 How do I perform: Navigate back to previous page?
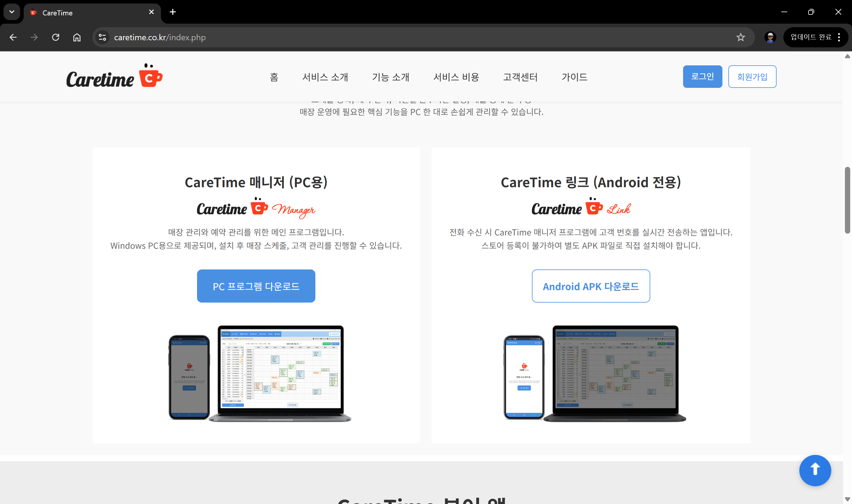tap(13, 37)
